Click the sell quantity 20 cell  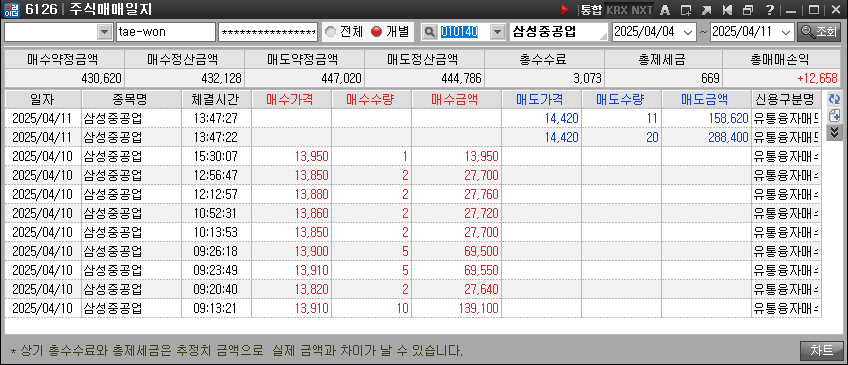621,137
